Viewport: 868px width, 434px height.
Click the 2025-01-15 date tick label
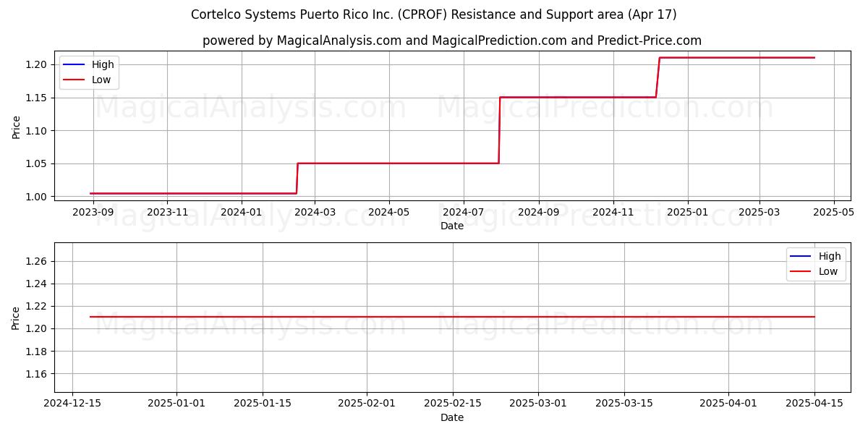point(262,404)
